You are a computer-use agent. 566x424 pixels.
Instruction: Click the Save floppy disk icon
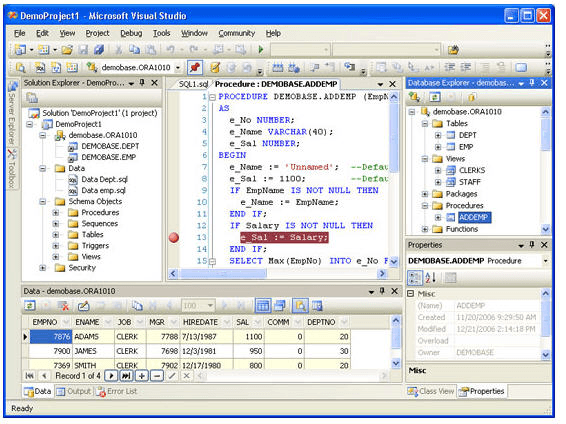(x=84, y=49)
